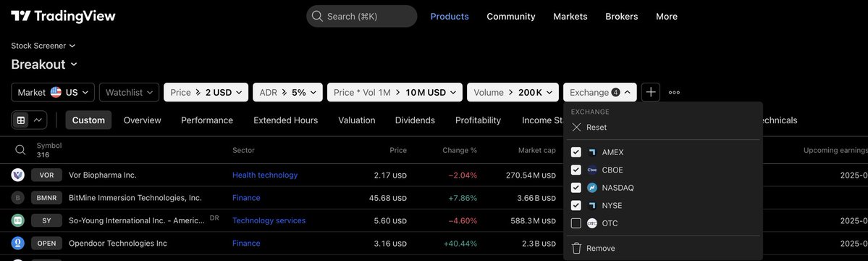The width and height of the screenshot is (868, 261).
Task: Click the CBOE exchange logo
Action: coord(592,170)
